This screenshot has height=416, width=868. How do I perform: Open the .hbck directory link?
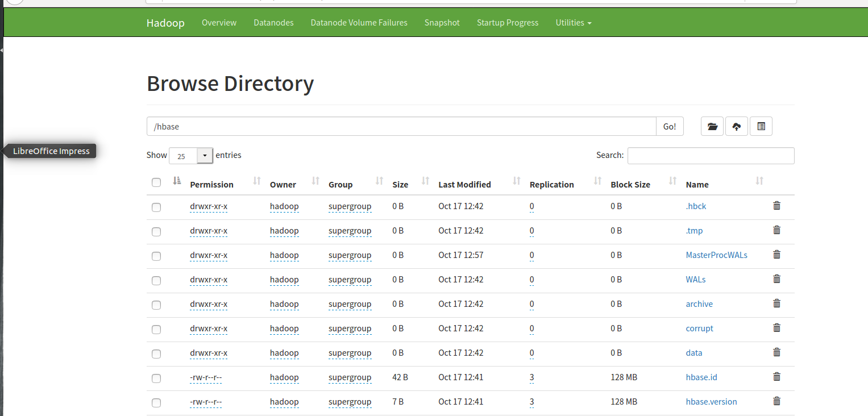point(696,206)
